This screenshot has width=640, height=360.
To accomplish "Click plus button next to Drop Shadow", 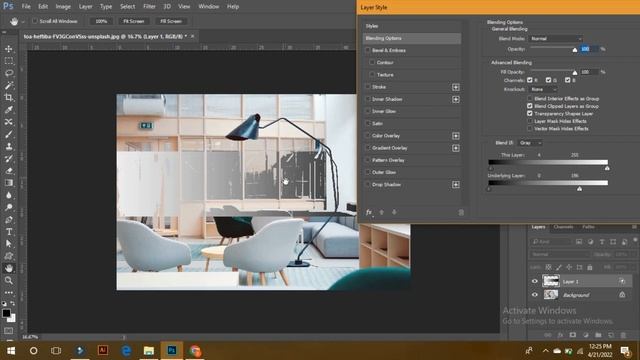I will [x=456, y=185].
